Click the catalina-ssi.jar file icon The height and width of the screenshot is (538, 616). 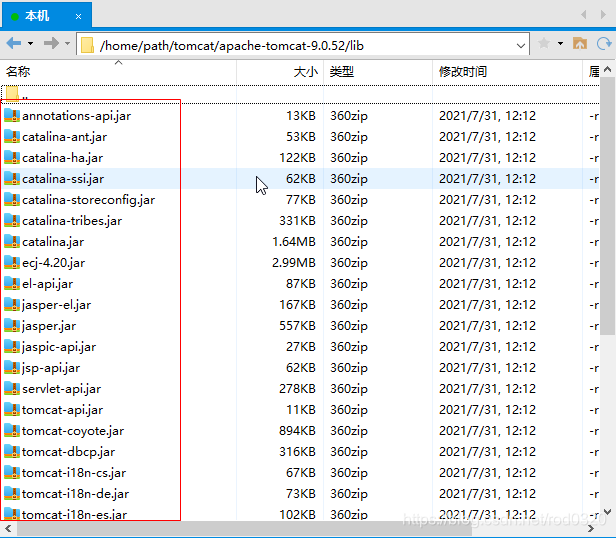pos(12,178)
